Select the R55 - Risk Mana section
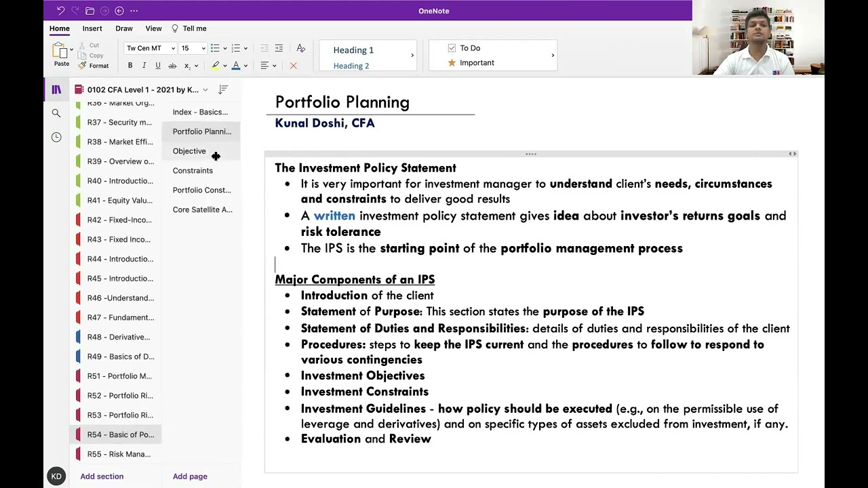The height and width of the screenshot is (488, 868). click(115, 454)
